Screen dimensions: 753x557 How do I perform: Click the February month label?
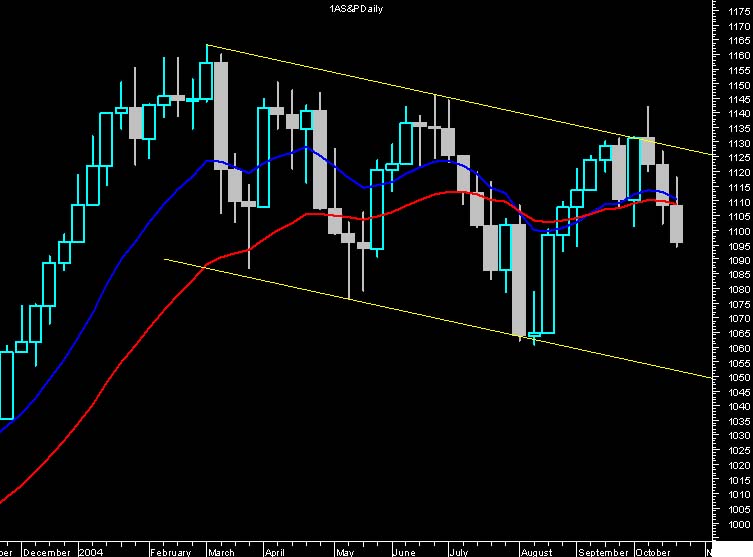171,552
